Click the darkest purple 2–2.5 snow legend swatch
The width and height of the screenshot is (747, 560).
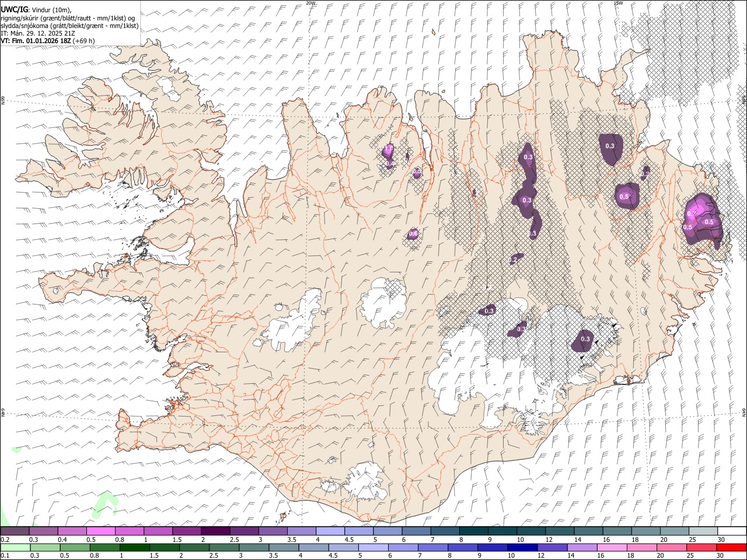215,531
